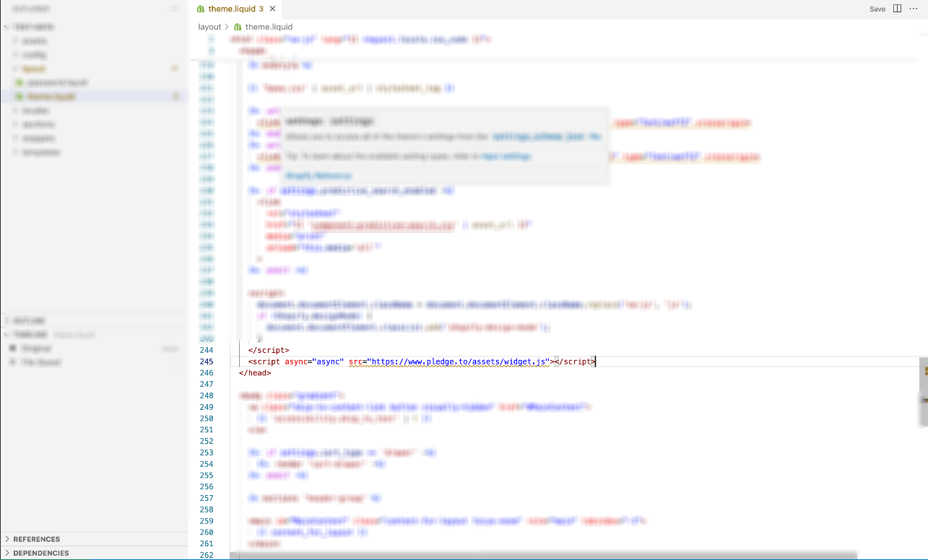
Task: Split the editor with the layout icon
Action: [897, 9]
